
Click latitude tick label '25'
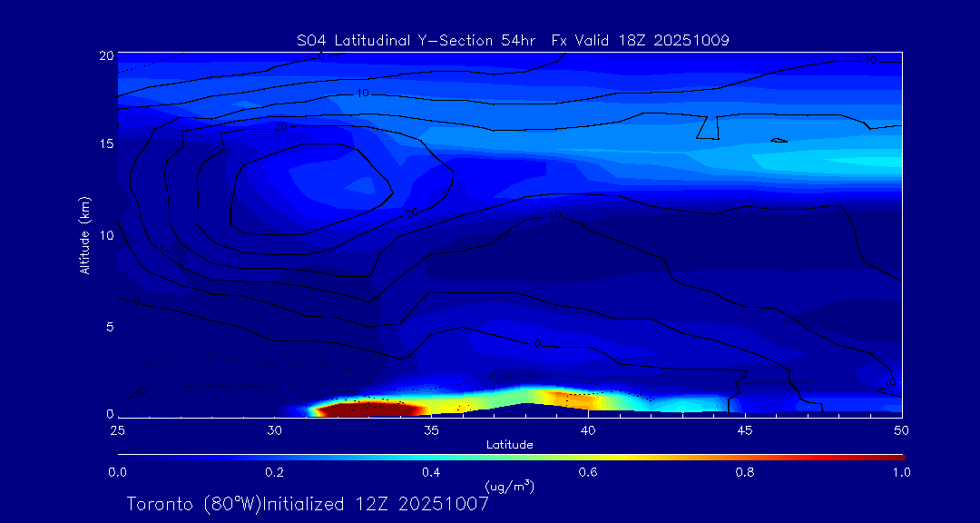click(x=117, y=430)
